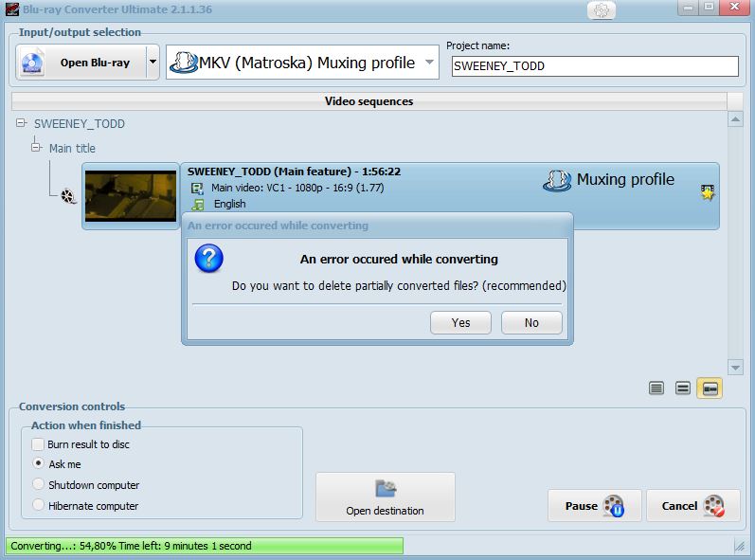Click the favorite star filmstrip icon

click(708, 192)
